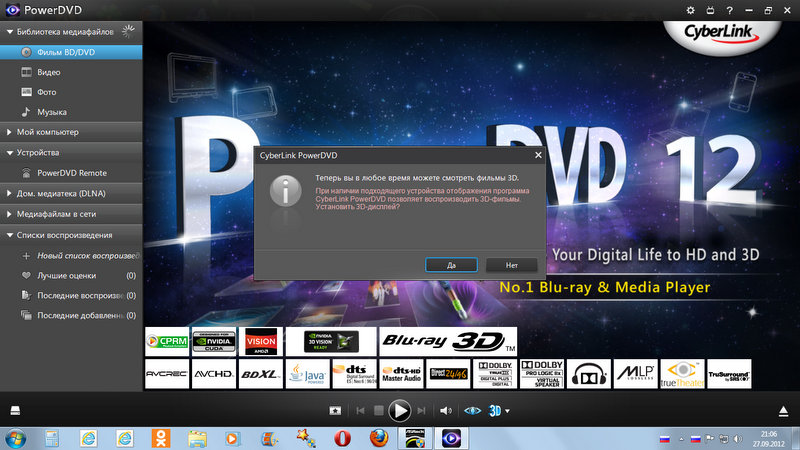The width and height of the screenshot is (800, 450).
Task: Click the eject disc icon
Action: (x=784, y=411)
